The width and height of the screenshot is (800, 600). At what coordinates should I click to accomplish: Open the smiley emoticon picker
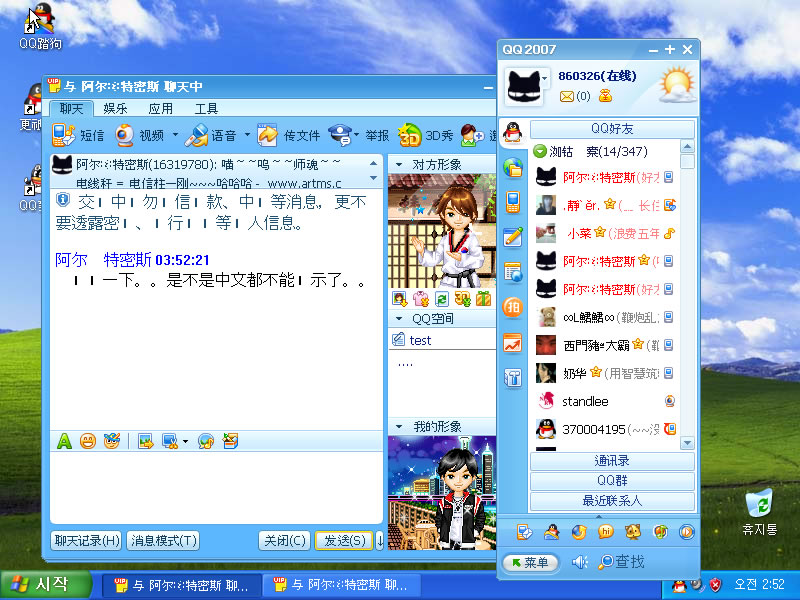click(88, 441)
